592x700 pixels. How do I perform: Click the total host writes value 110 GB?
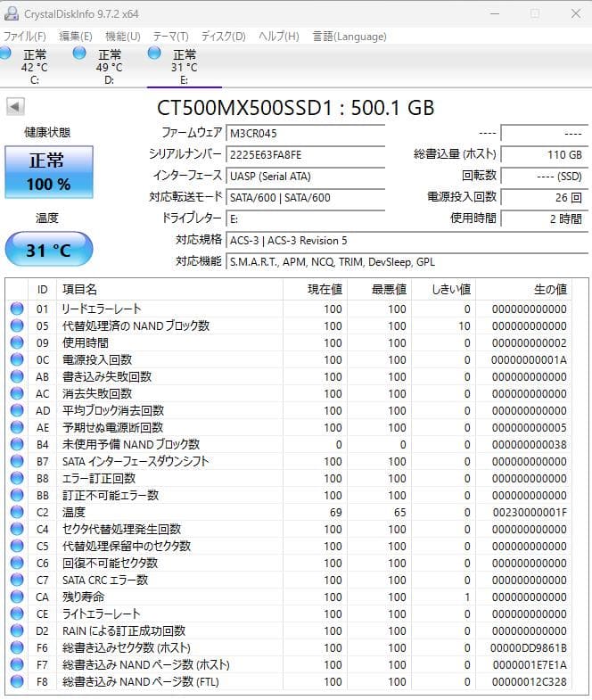coord(544,154)
